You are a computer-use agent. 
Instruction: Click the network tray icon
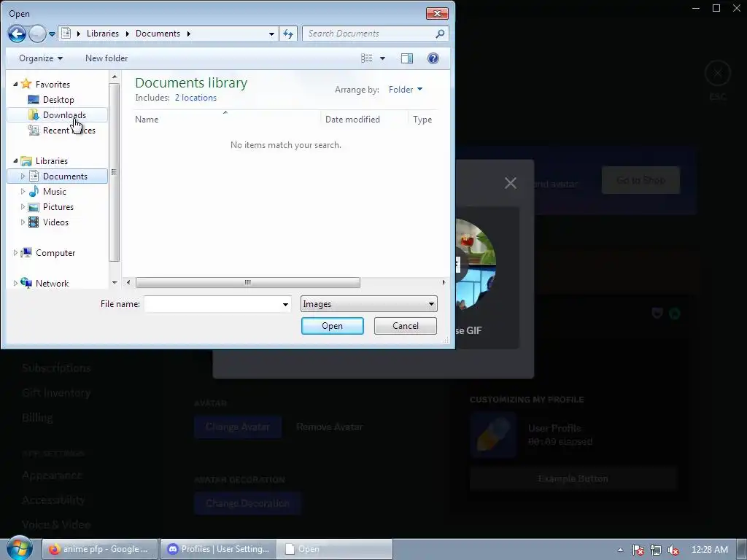click(656, 550)
